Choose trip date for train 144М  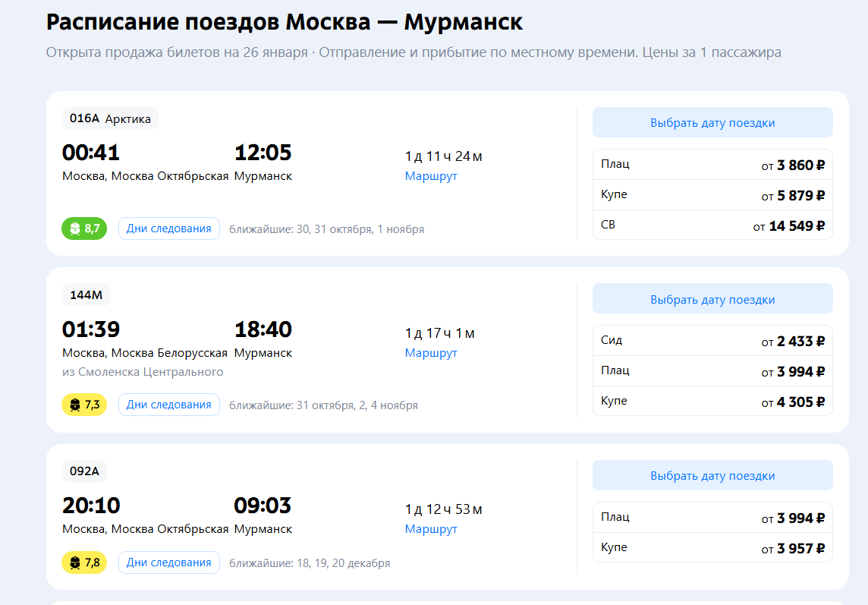[712, 299]
